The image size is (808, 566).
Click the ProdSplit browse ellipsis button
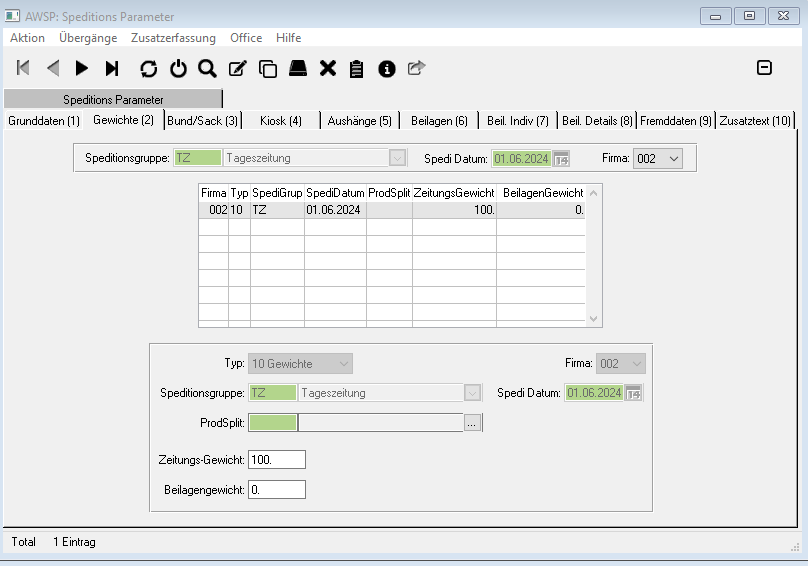pyautogui.click(x=472, y=423)
